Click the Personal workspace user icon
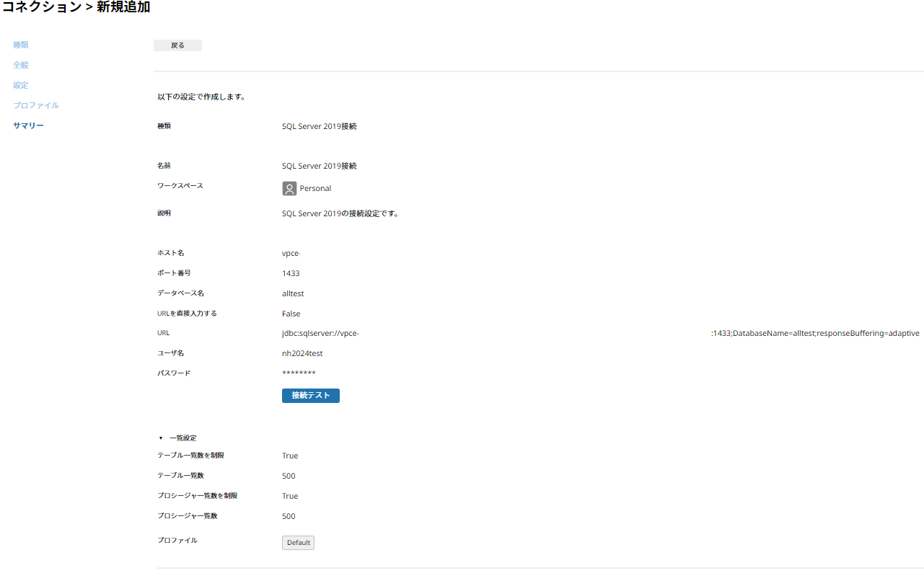 point(289,189)
